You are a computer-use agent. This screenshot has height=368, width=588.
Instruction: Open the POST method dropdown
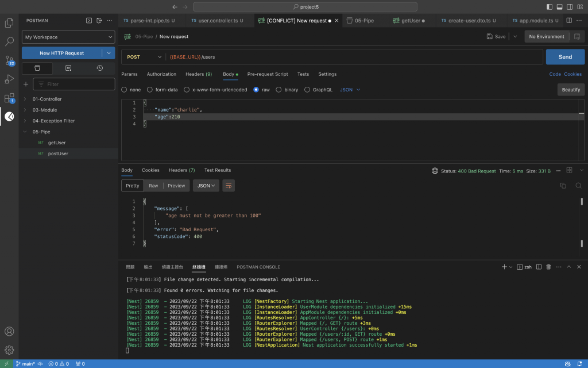[144, 57]
